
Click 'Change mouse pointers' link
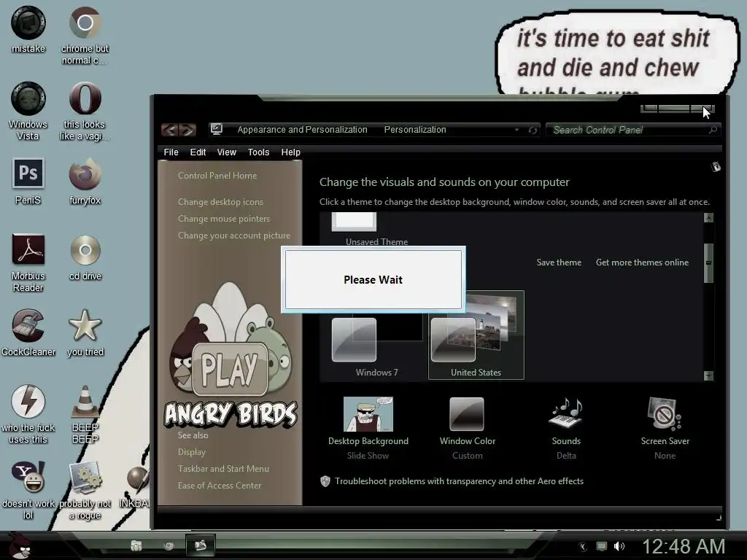tap(224, 219)
